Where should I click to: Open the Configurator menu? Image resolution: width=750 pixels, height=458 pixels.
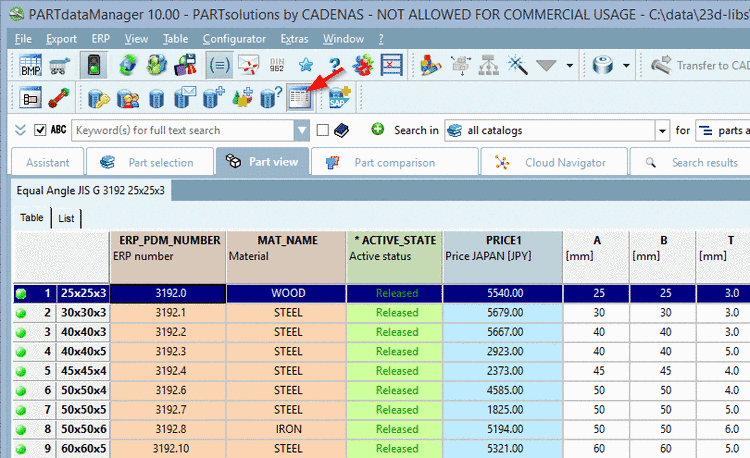(x=234, y=39)
